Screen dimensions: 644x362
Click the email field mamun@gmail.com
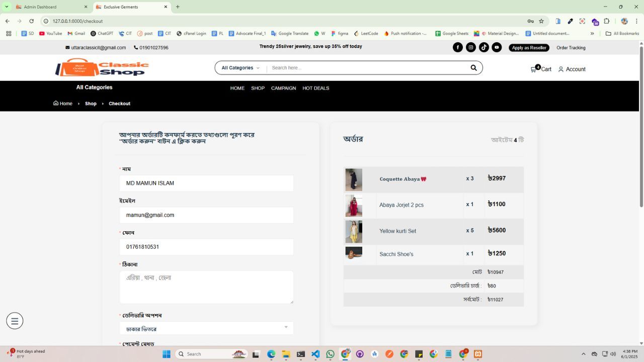click(x=206, y=215)
